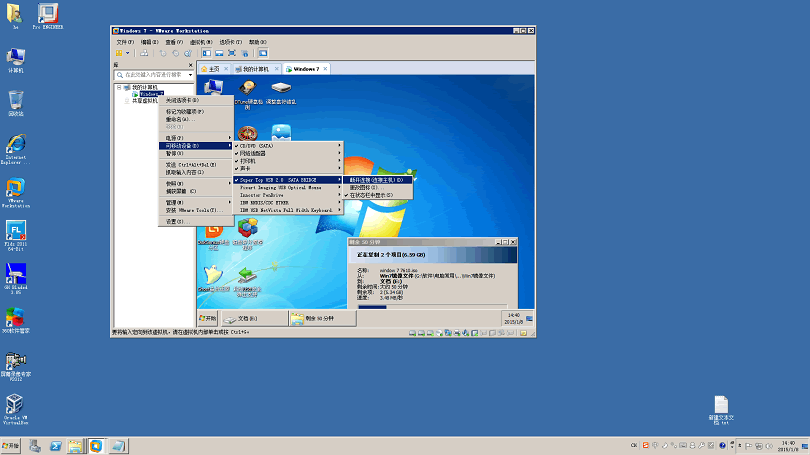The image size is (810, 455).
Task: Click the file copy progress bar
Action: [x=430, y=306]
